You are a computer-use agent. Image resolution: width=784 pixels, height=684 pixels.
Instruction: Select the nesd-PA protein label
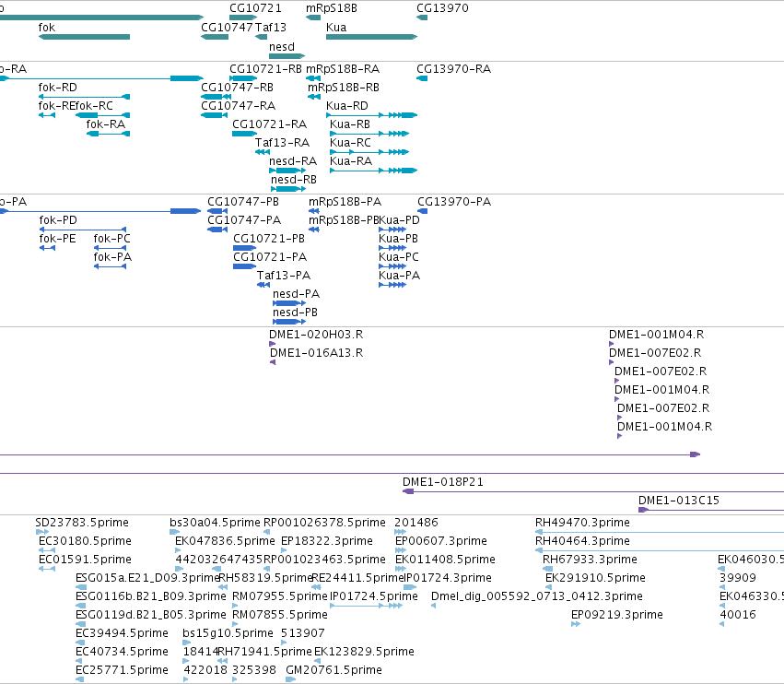pos(296,295)
